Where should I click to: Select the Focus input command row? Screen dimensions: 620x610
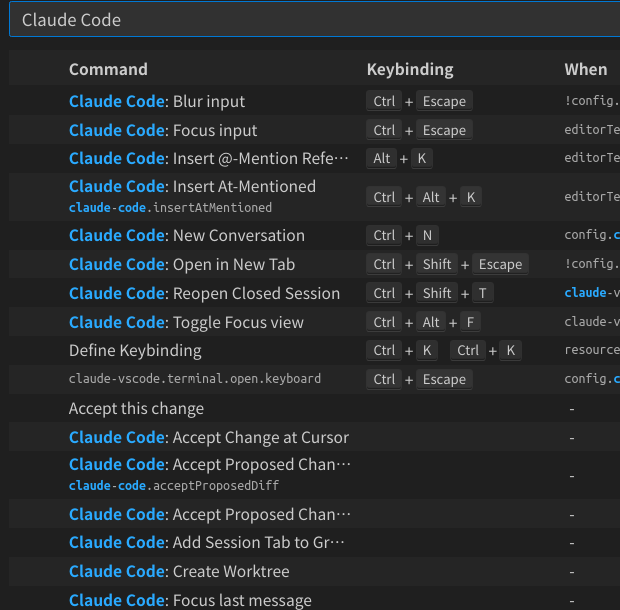(x=314, y=130)
